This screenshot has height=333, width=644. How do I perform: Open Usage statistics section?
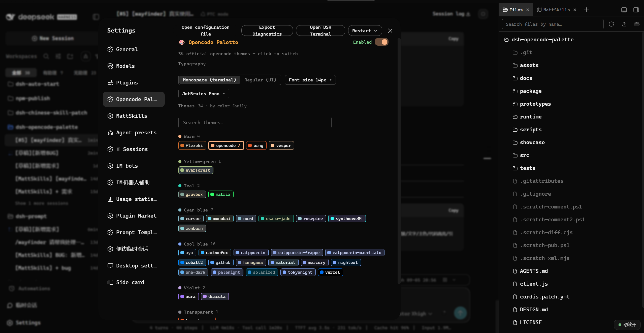(134, 199)
